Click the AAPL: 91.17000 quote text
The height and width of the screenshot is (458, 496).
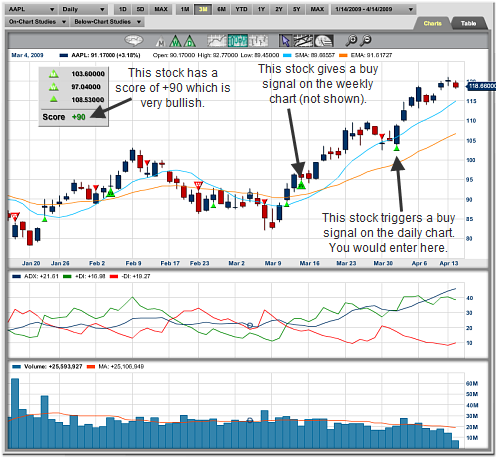[106, 55]
